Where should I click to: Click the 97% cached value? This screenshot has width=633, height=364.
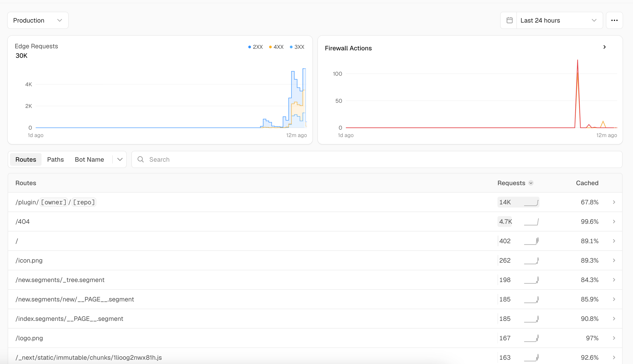(592, 338)
